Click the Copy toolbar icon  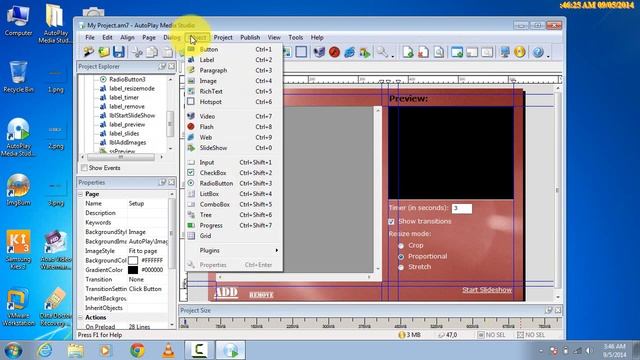(x=152, y=52)
